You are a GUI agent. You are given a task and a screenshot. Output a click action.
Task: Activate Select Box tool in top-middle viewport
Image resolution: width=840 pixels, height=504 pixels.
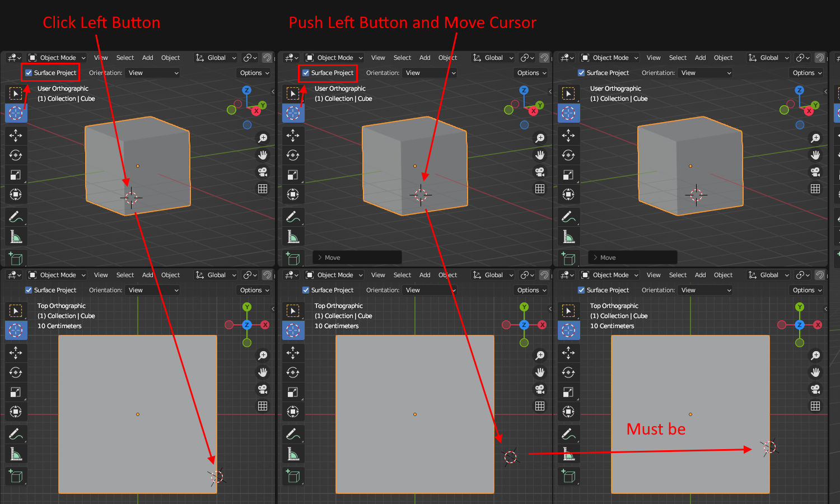(293, 93)
